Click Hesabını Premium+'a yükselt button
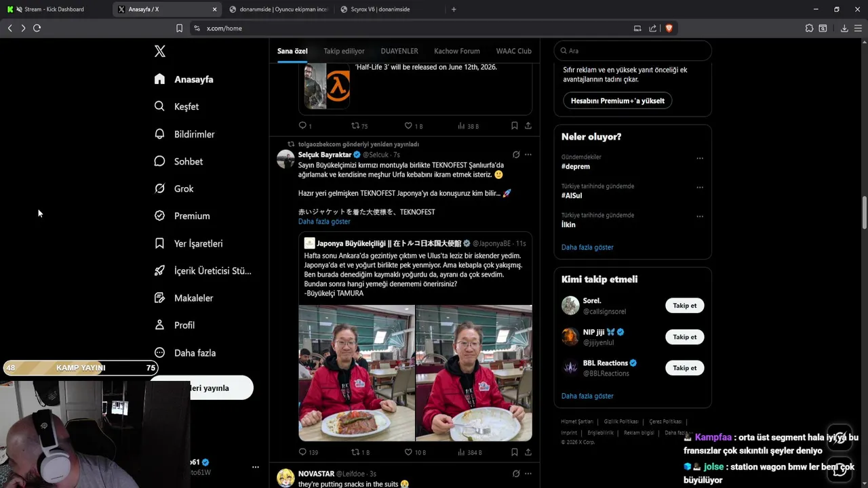Image resolution: width=868 pixels, height=488 pixels. [x=618, y=100]
